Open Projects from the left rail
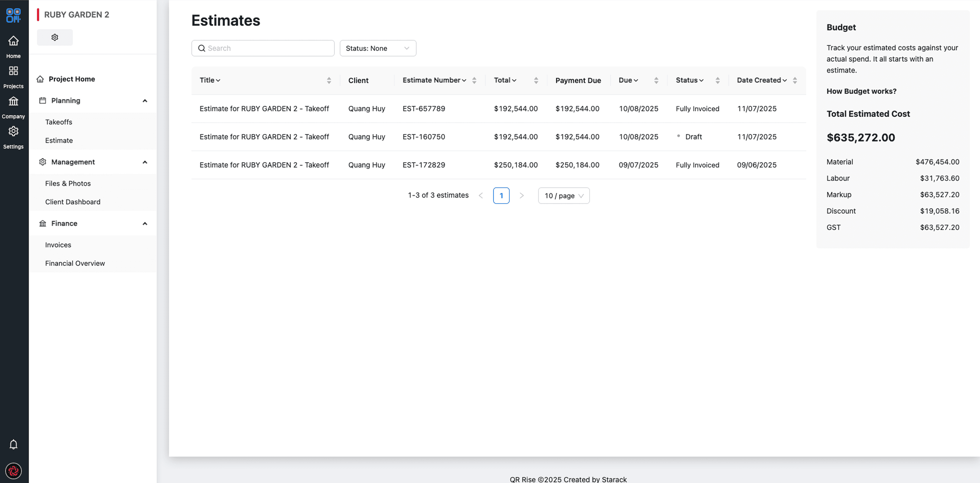Viewport: 980px width, 483px height. point(13,77)
